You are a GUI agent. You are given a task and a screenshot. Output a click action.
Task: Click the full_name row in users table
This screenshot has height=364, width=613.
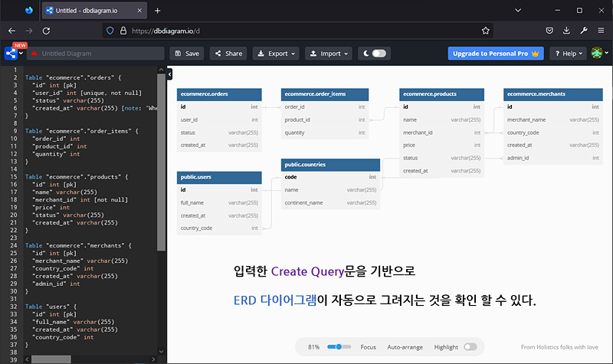coord(219,202)
